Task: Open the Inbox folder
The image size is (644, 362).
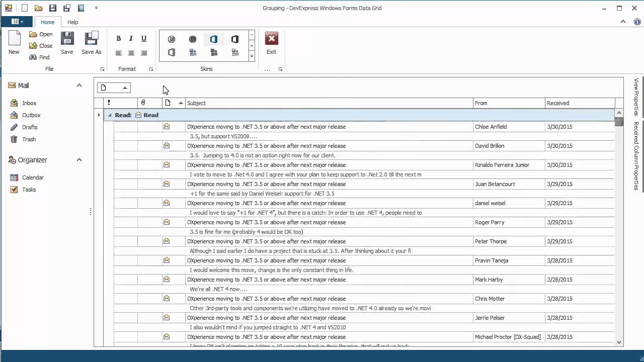Action: [29, 103]
